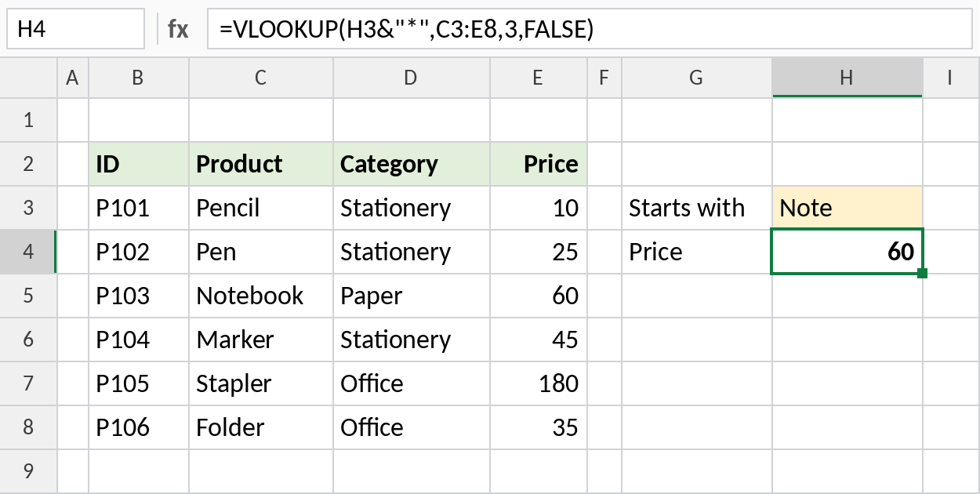Select the Stapler product cell
980x494 pixels.
[x=261, y=383]
